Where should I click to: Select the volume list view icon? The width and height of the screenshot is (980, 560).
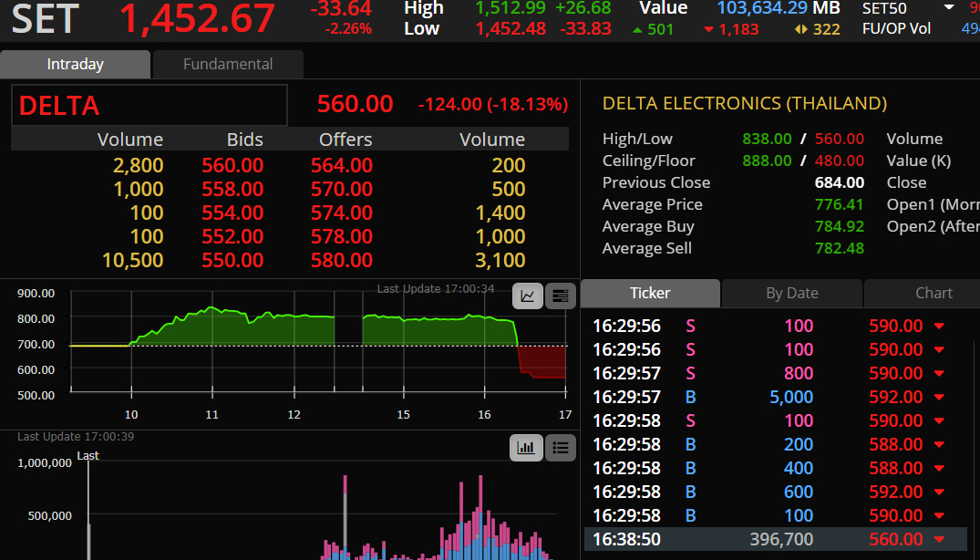pyautogui.click(x=560, y=448)
